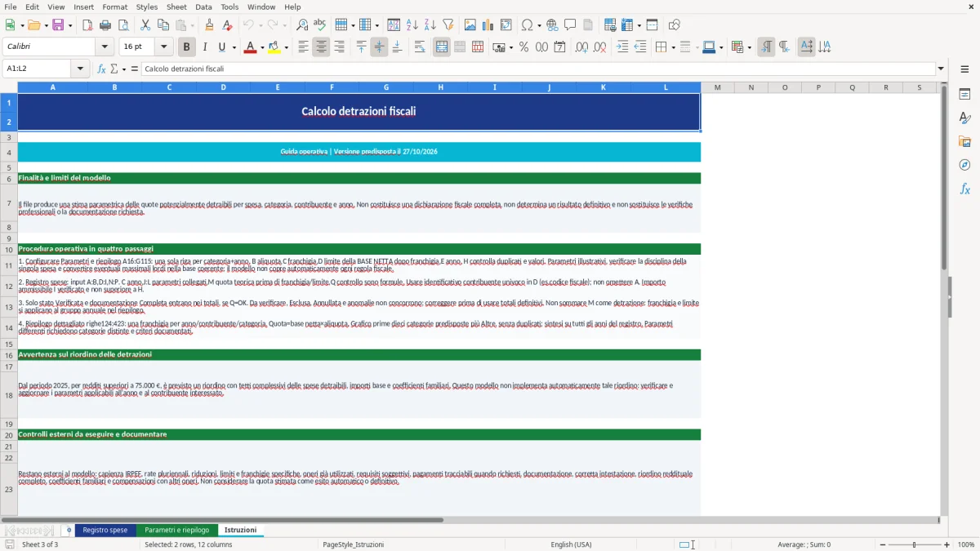The width and height of the screenshot is (980, 551).
Task: Insert a hyperlink
Action: [x=552, y=25]
